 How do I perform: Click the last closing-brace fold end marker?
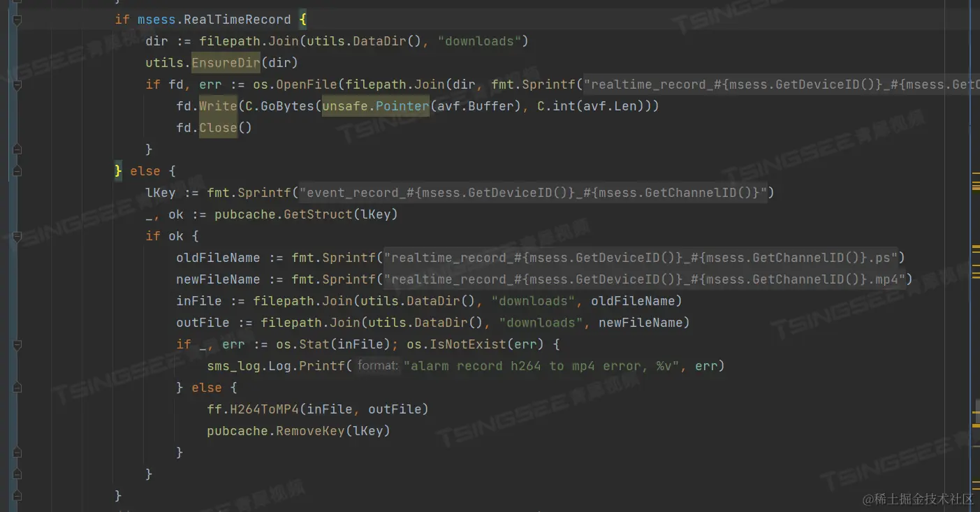click(x=17, y=496)
